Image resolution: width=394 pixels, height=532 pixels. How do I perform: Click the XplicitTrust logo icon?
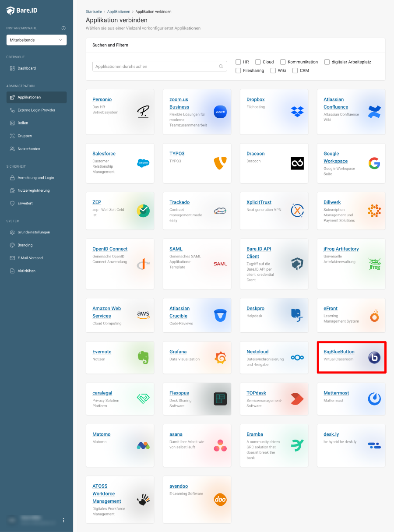(297, 211)
